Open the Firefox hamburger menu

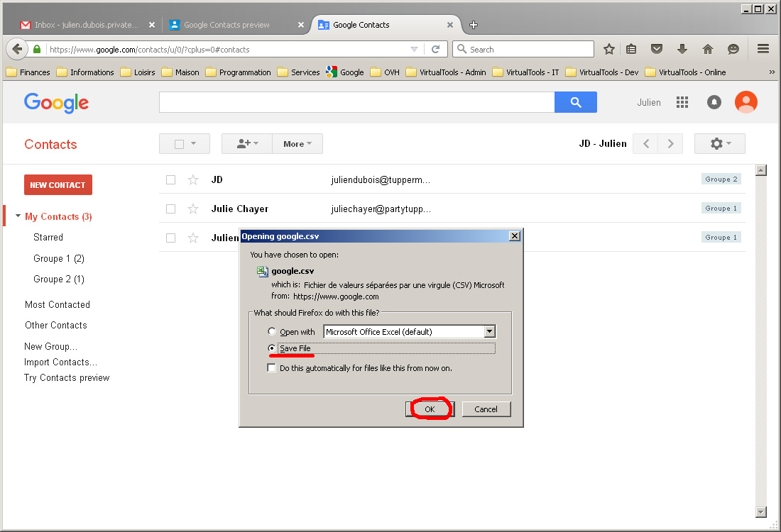click(763, 49)
